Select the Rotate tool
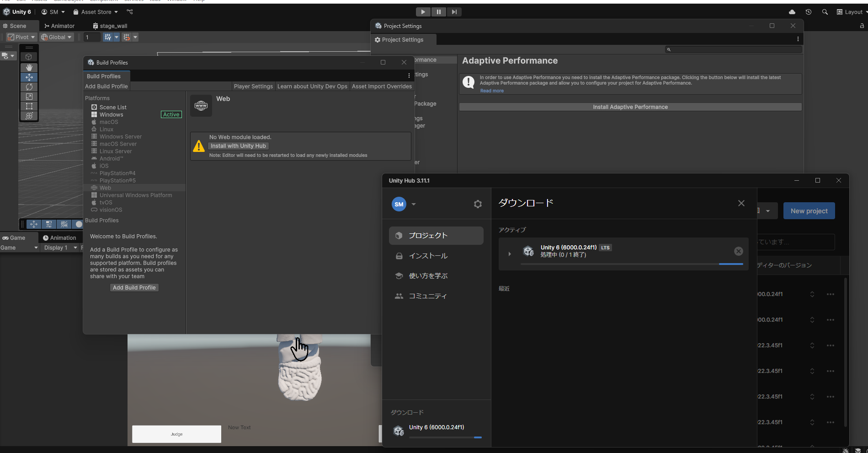This screenshot has width=868, height=453. point(29,87)
